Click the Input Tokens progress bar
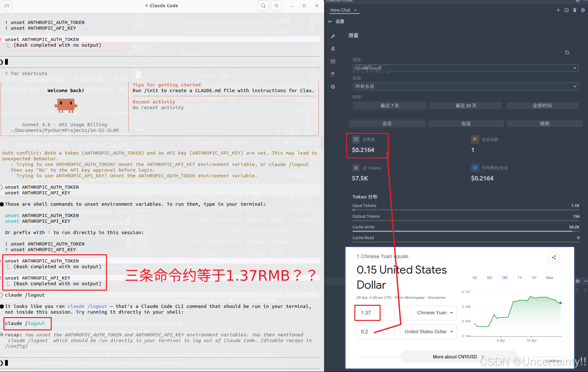Viewport: 588px width, 372px height. pos(466,210)
